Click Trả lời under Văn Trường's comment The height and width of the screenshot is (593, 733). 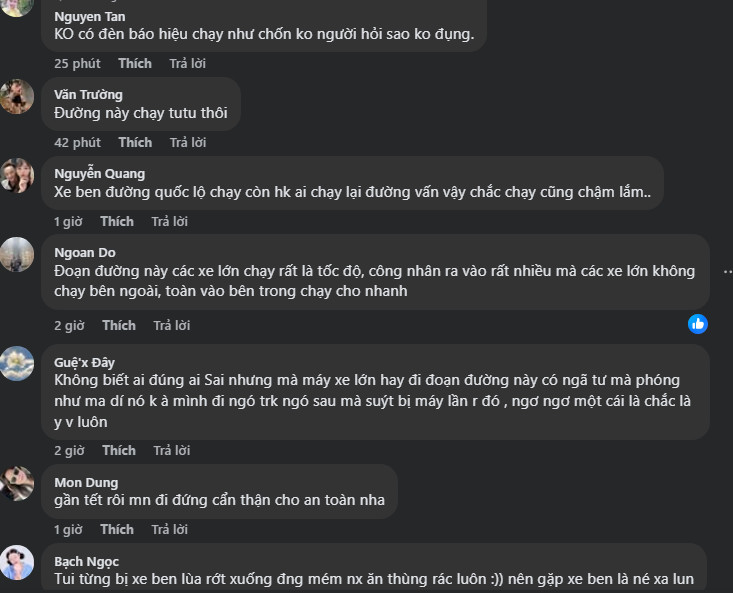tap(187, 143)
